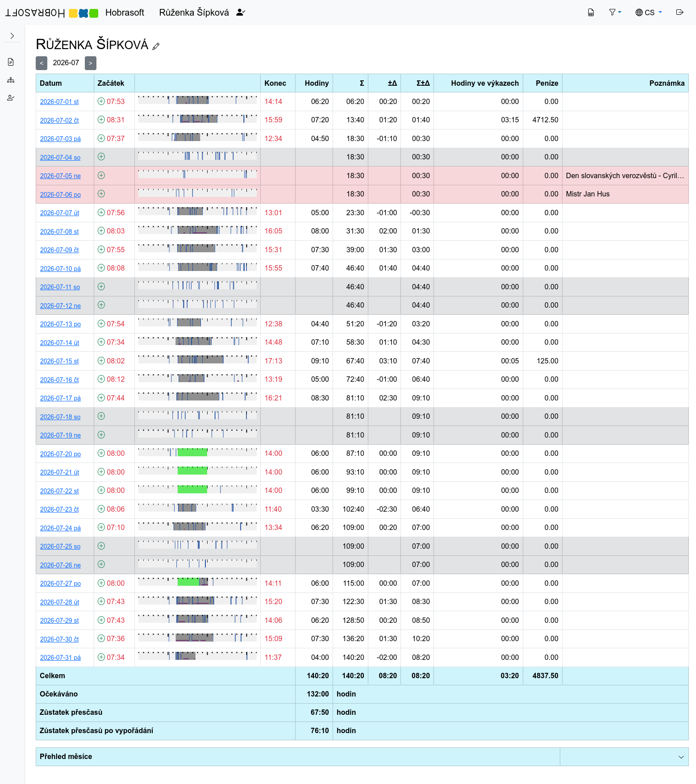Expand the left sidebar with chevron

[x=12, y=36]
